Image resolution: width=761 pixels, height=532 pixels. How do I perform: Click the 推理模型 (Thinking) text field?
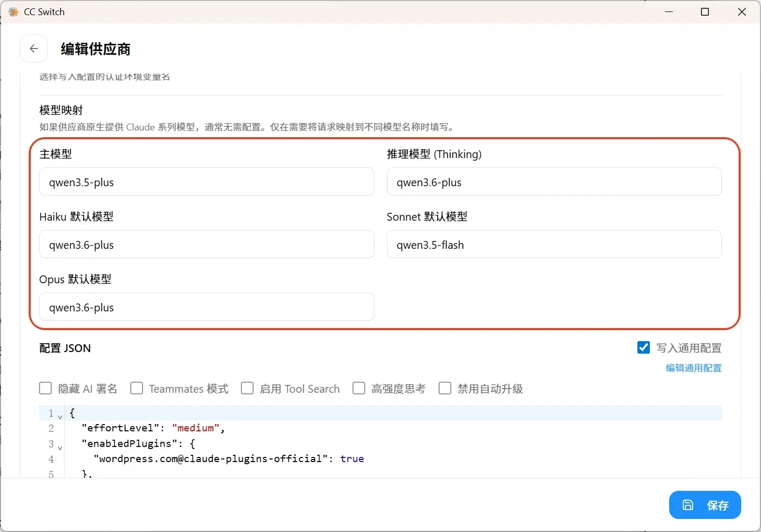tap(554, 182)
